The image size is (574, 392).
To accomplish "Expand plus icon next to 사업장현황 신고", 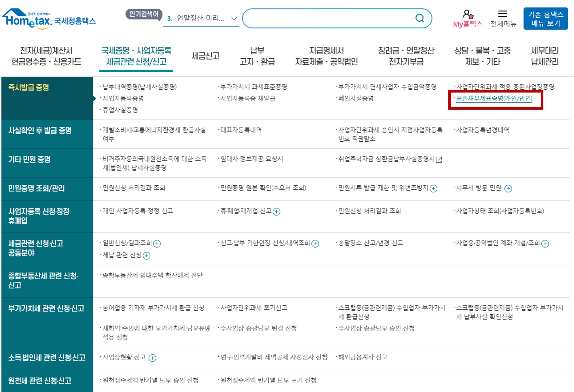I will (x=152, y=358).
